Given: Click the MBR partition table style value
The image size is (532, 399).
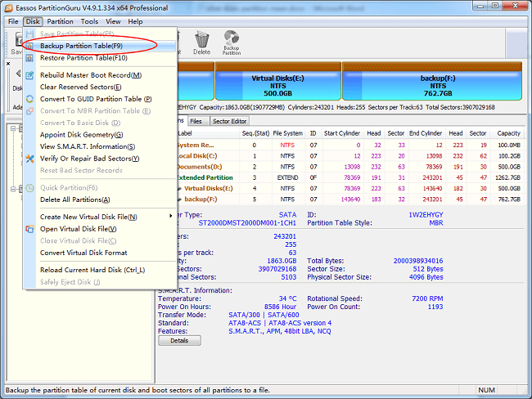Looking at the screenshot, I should click(x=436, y=223).
